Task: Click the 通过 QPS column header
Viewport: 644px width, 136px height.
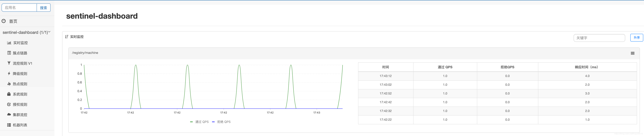Action: click(445, 67)
